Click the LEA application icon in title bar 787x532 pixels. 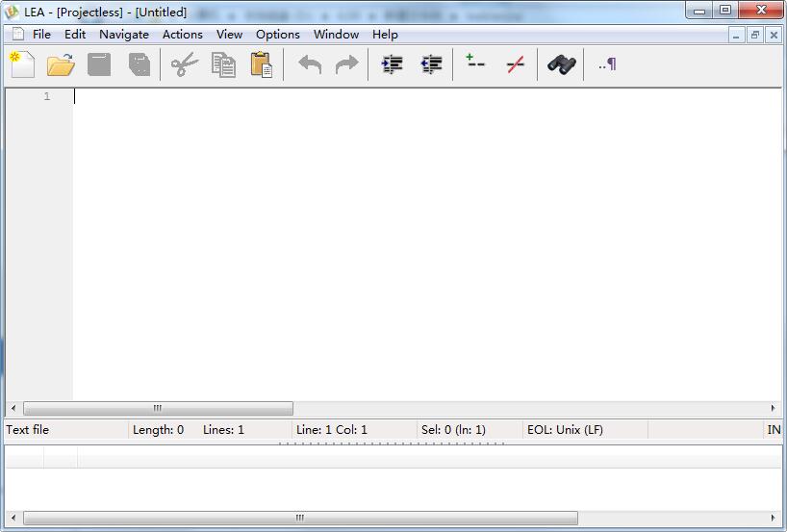coord(12,12)
